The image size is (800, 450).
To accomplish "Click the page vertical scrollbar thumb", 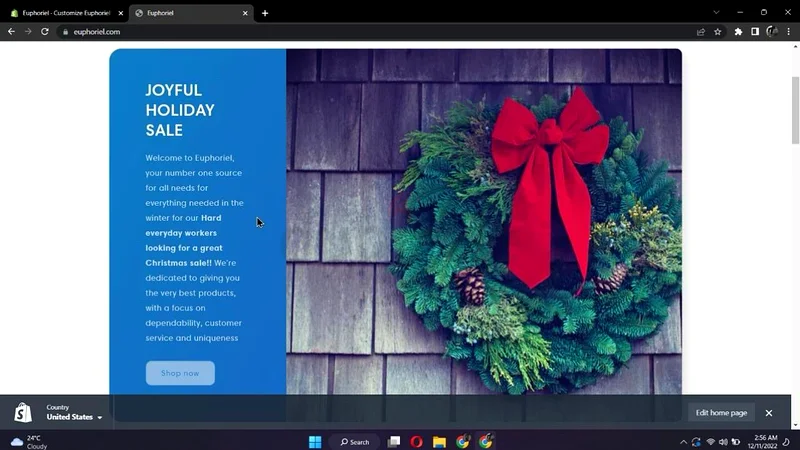I will 795,110.
